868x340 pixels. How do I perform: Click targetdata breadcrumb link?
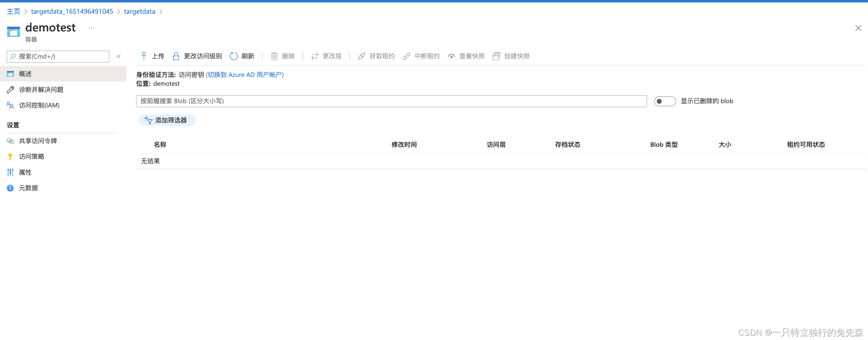tap(139, 12)
